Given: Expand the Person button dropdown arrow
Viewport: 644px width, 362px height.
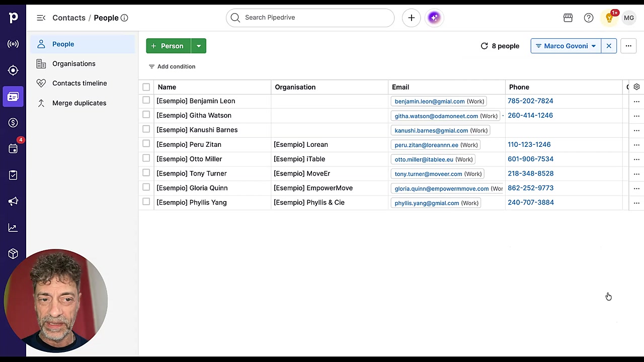Looking at the screenshot, I should pyautogui.click(x=199, y=46).
